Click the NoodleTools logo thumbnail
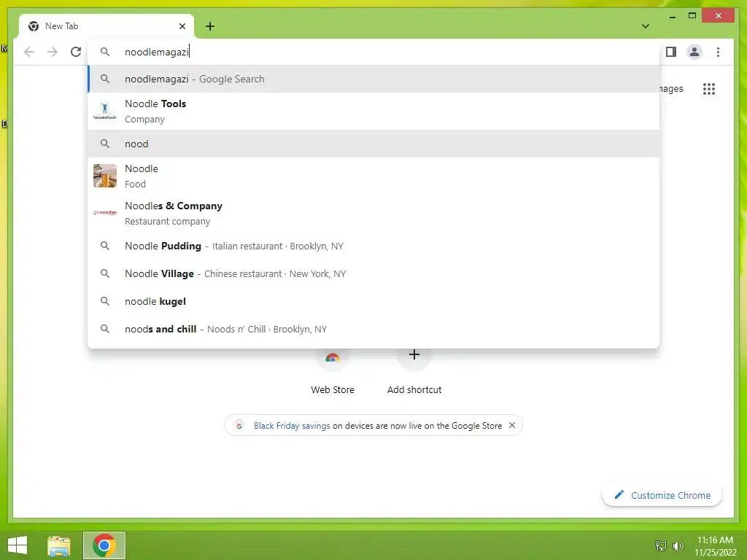Screen dimensions: 747x560 (105, 111)
